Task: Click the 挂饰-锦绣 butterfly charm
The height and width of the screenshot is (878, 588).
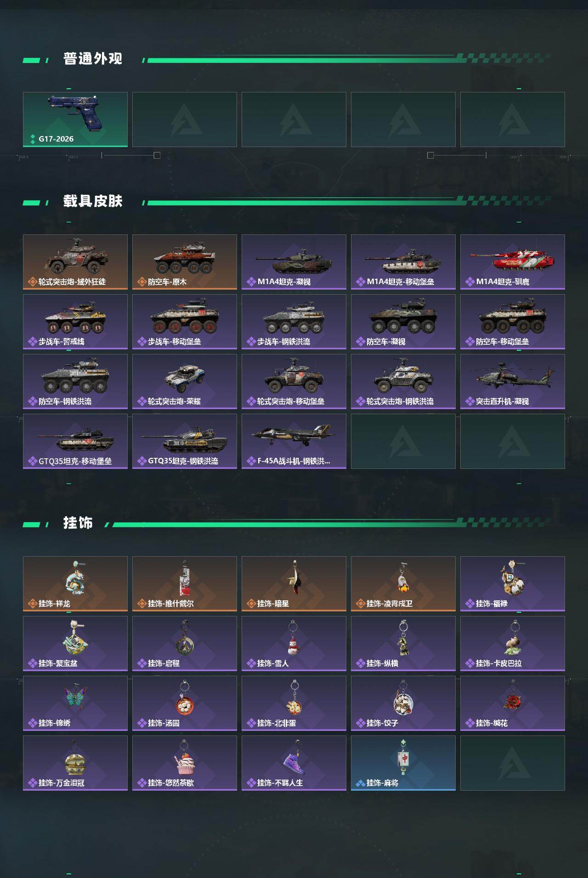Action: 75,703
